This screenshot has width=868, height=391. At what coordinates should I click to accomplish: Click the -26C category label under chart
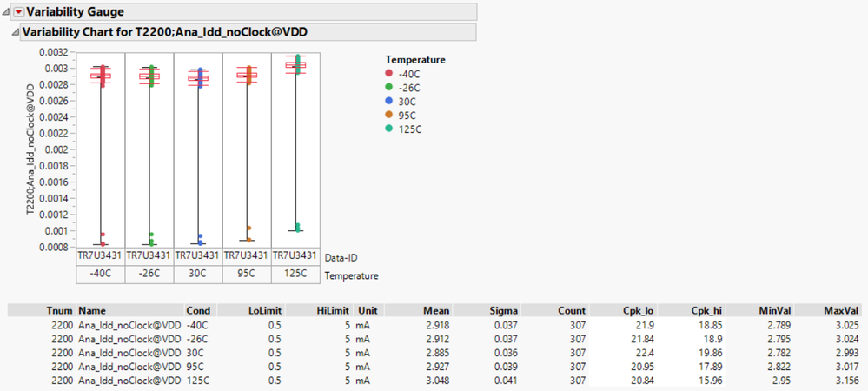[x=149, y=275]
